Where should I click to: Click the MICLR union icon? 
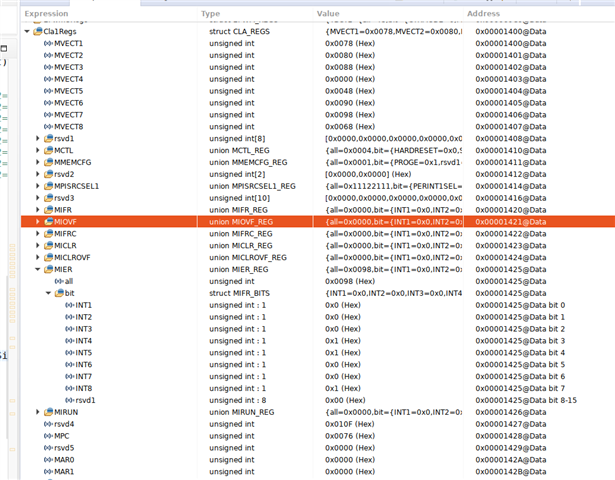pyautogui.click(x=48, y=245)
